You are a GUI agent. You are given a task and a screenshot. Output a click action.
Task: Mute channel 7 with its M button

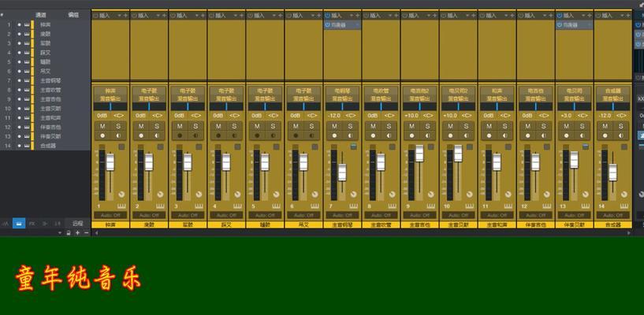click(335, 126)
